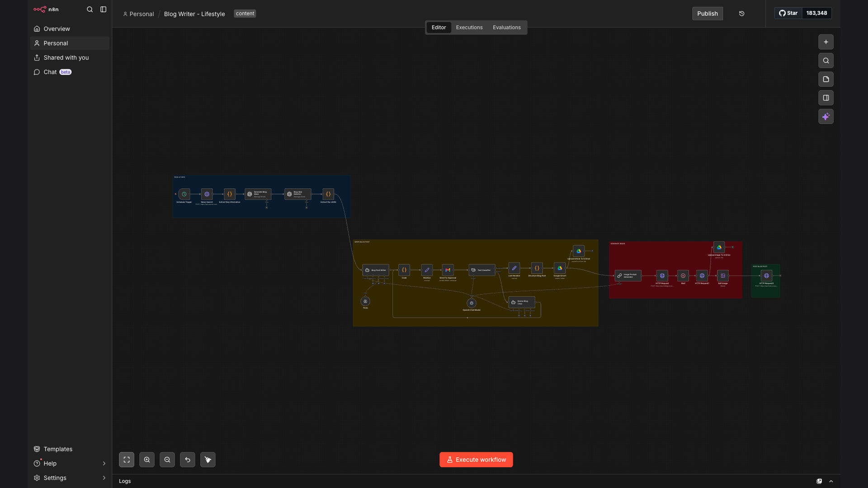Viewport: 868px width, 488px height.
Task: Pop out the Logs panel
Action: (x=819, y=482)
